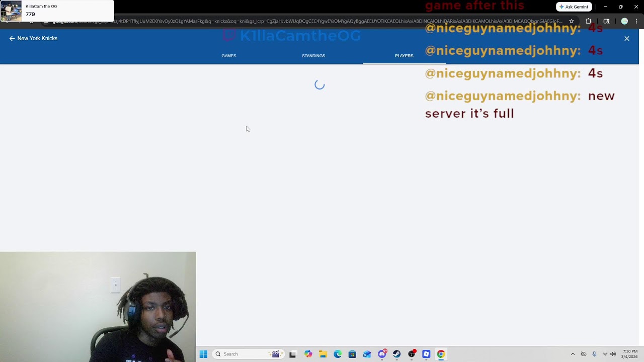Open Discord from the taskbar
Image resolution: width=644 pixels, height=362 pixels.
382,354
